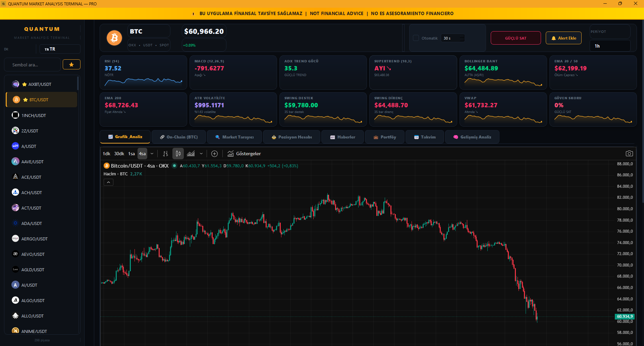Click the BTC price $60,966.20
The width and height of the screenshot is (644, 346).
pyautogui.click(x=204, y=31)
